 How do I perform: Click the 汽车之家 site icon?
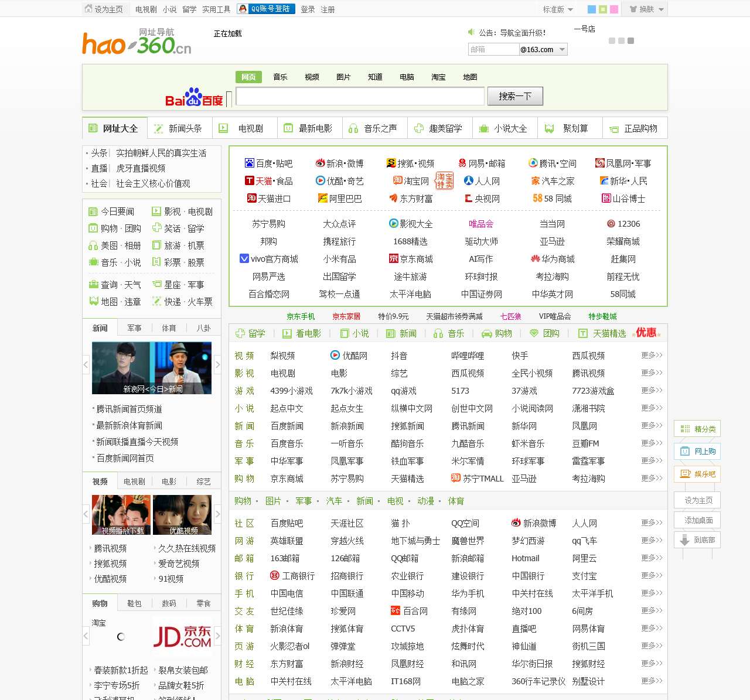click(x=536, y=180)
